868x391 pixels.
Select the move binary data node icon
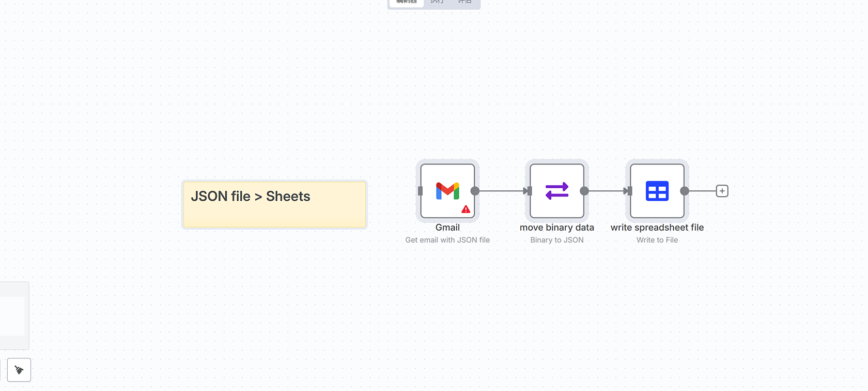tap(557, 191)
